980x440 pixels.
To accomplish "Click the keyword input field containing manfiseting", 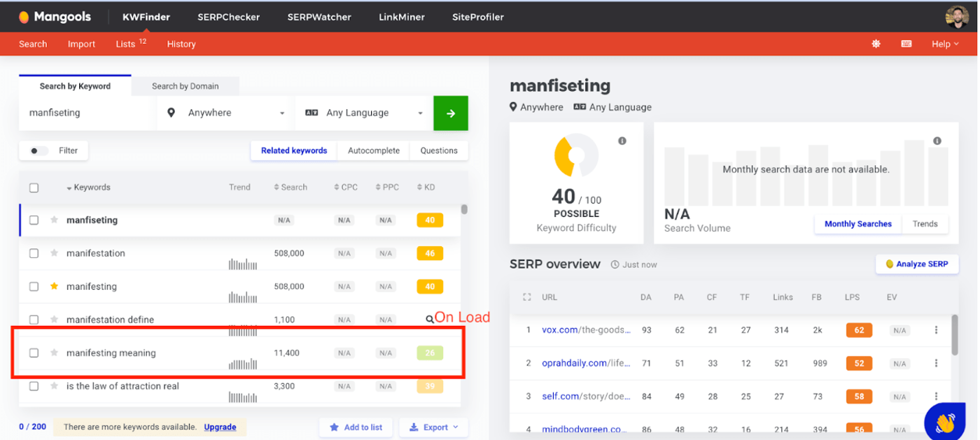I will [87, 113].
